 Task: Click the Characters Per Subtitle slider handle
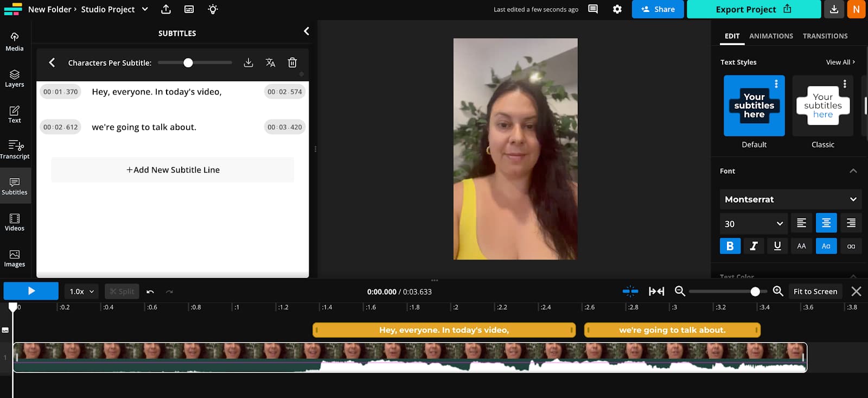(188, 63)
